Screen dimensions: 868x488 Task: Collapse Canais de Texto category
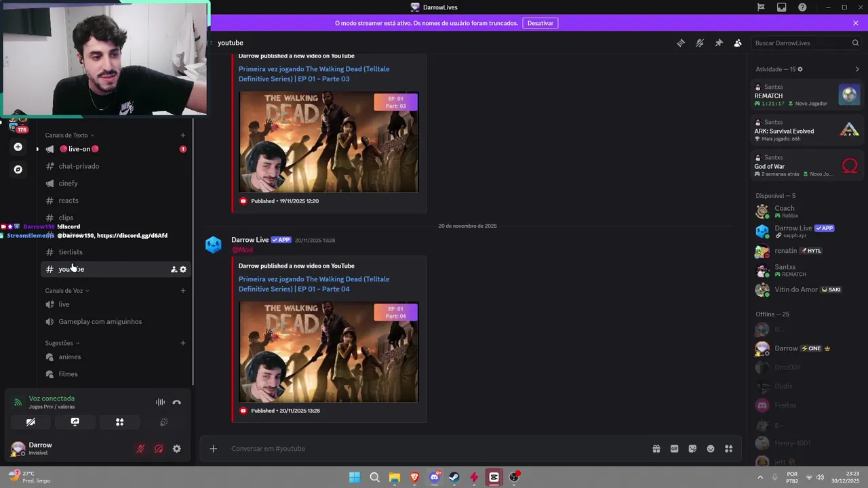pyautogui.click(x=69, y=135)
